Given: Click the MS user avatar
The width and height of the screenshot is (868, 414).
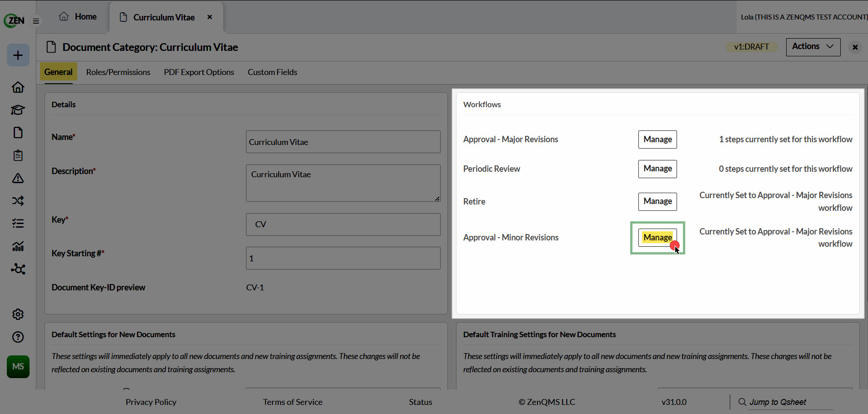Looking at the screenshot, I should 18,367.
